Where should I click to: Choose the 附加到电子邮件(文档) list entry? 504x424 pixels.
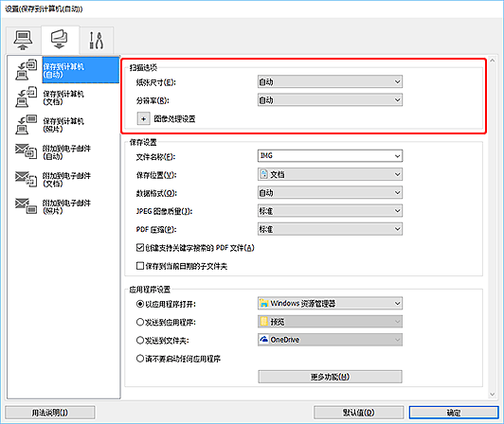pos(67,180)
